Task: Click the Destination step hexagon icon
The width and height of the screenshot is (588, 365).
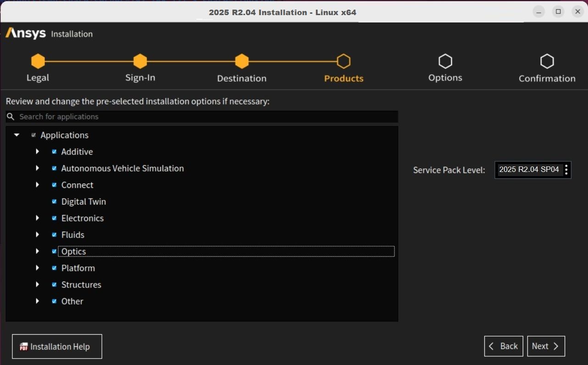Action: (242, 61)
